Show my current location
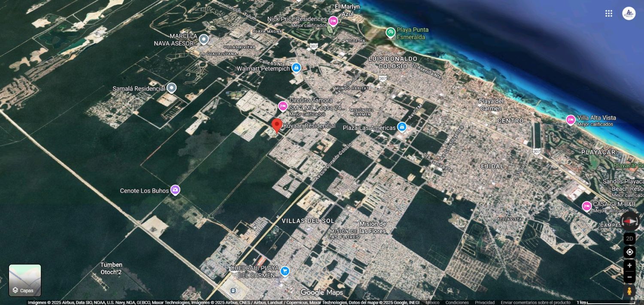644x305 pixels. pyautogui.click(x=629, y=252)
